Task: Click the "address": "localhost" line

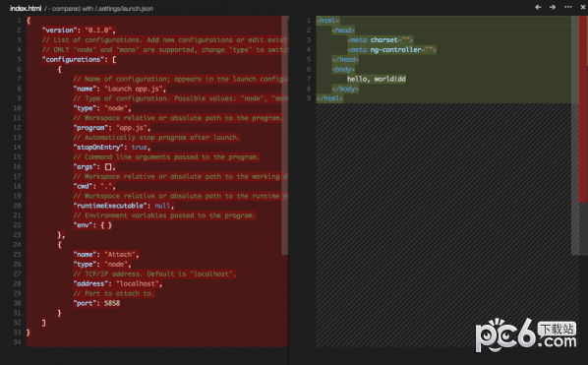Action: click(118, 283)
